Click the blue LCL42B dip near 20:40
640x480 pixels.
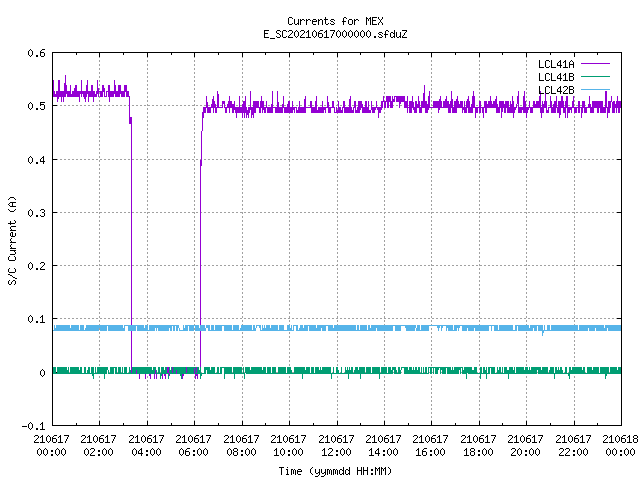coord(542,333)
